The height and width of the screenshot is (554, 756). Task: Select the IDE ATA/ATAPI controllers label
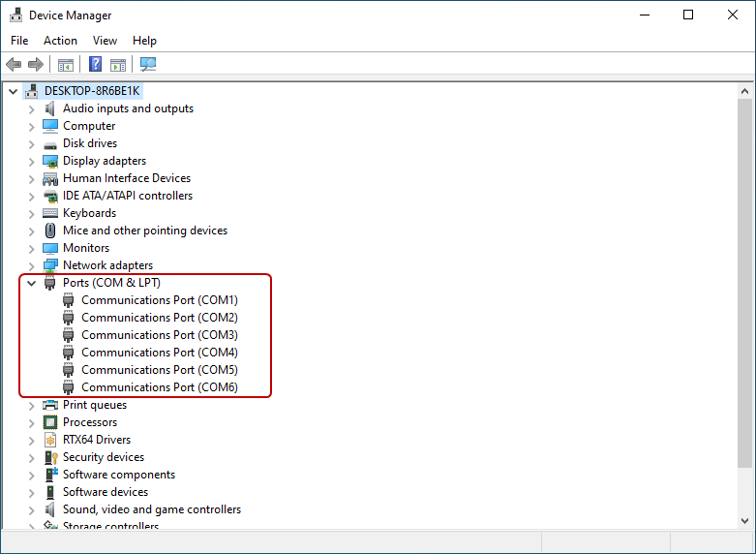pyautogui.click(x=128, y=196)
